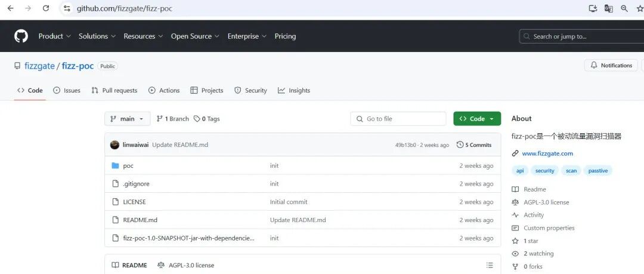Switch to the Projects tab
Viewport: 644px width, 274px height.
point(207,91)
